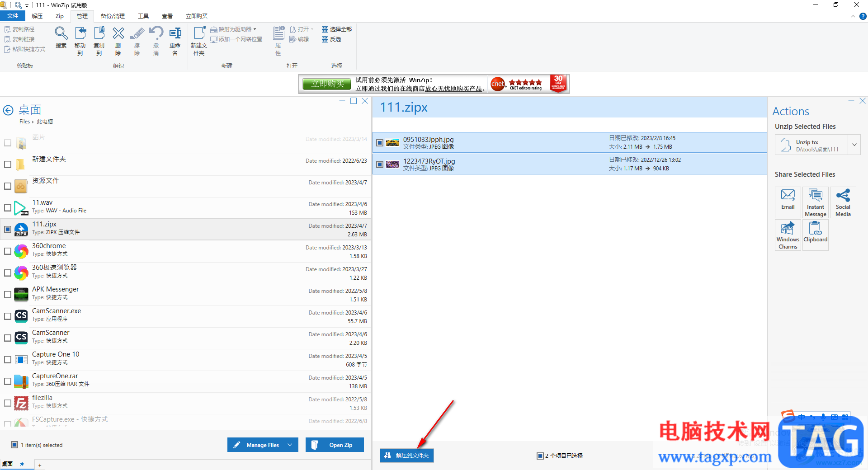Expand the Unzip to destination dropdown arrow

tap(854, 145)
